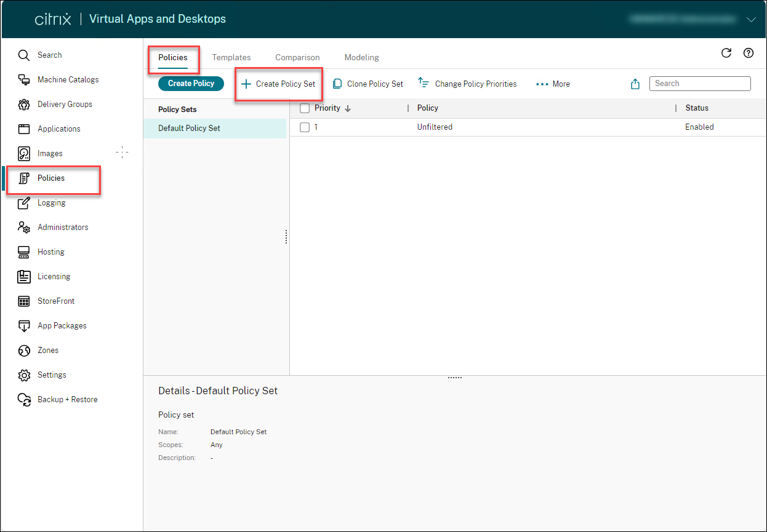This screenshot has height=532, width=767.
Task: Refresh the policies view
Action: point(726,54)
